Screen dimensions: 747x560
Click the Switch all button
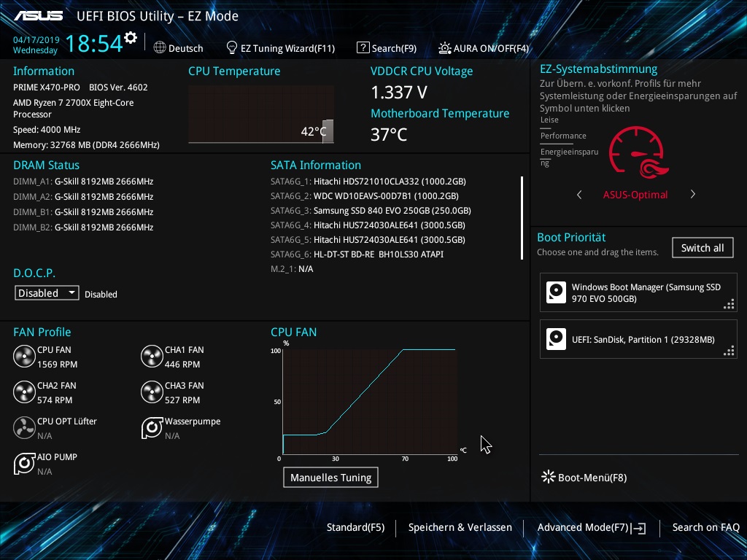coord(703,248)
